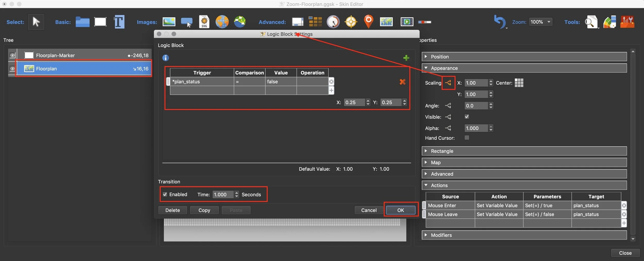Uncheck the transition Enabled checkbox
Viewport: 644px width, 261px height.
165,194
